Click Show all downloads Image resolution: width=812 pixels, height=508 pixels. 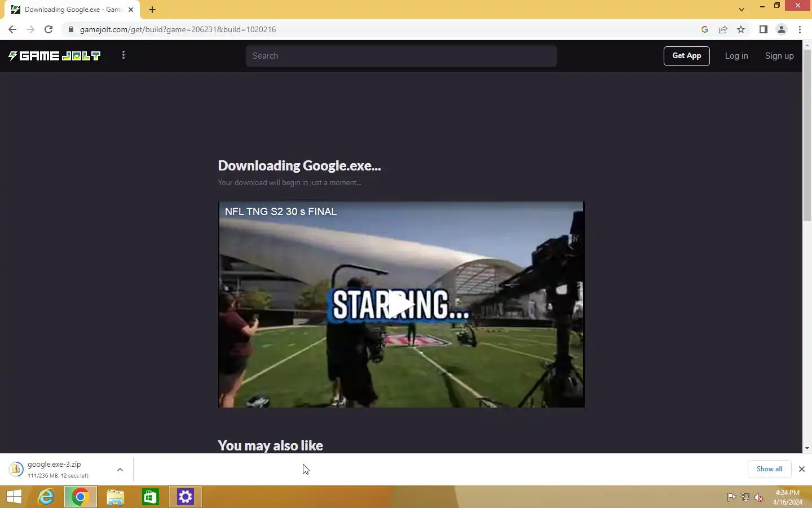(769, 469)
